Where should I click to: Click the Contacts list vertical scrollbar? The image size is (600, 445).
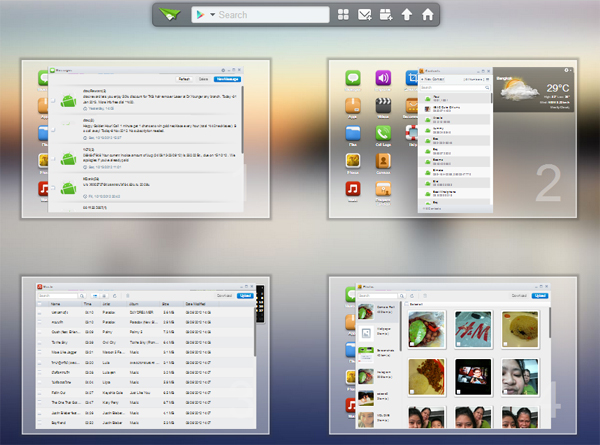coord(492,97)
